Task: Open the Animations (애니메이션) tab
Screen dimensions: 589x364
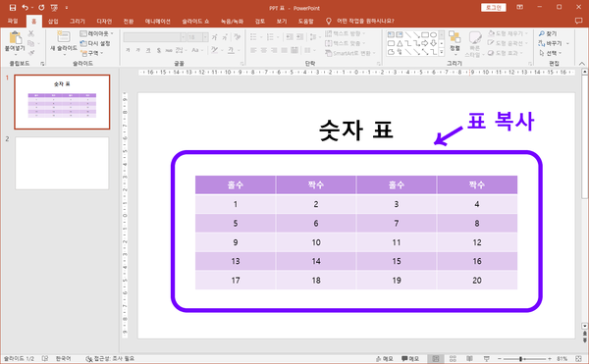Action: (x=158, y=21)
